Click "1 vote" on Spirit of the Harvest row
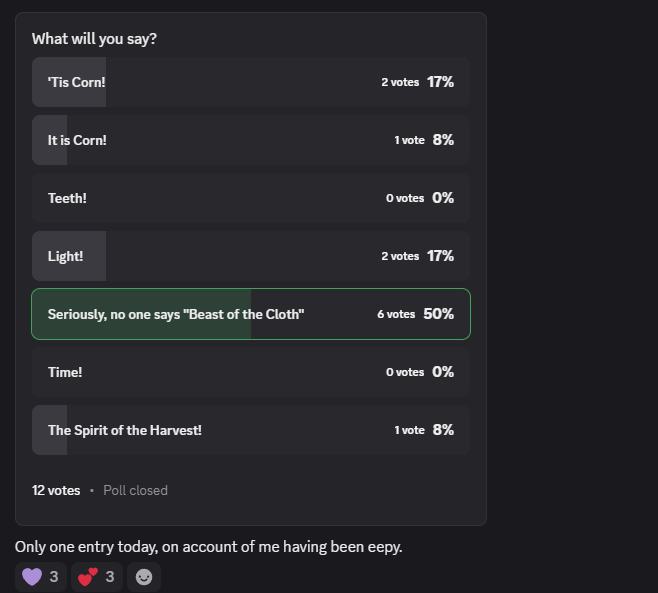 coord(410,430)
